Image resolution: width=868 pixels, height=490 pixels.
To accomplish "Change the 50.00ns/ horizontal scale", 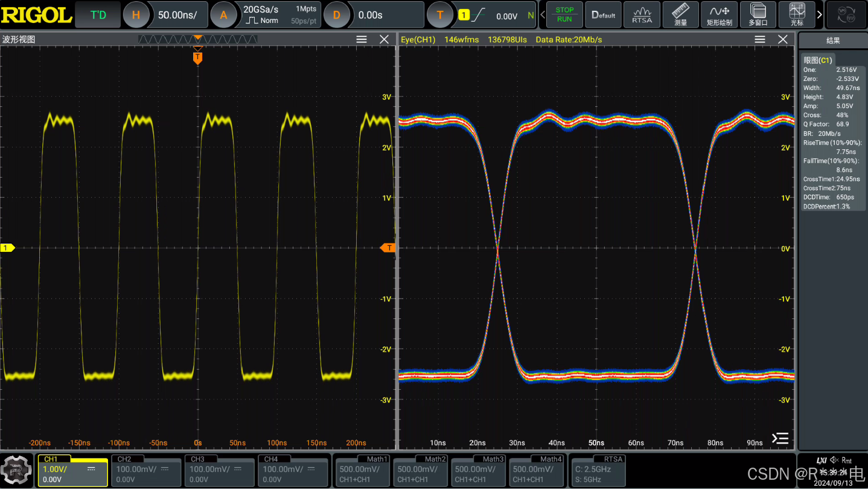I will click(x=177, y=15).
